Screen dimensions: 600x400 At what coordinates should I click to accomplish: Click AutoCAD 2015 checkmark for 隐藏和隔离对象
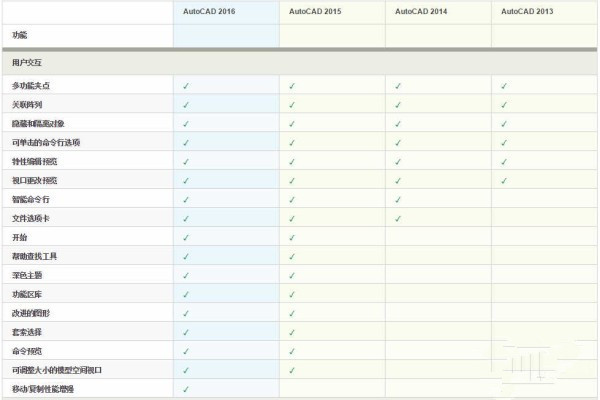click(292, 124)
